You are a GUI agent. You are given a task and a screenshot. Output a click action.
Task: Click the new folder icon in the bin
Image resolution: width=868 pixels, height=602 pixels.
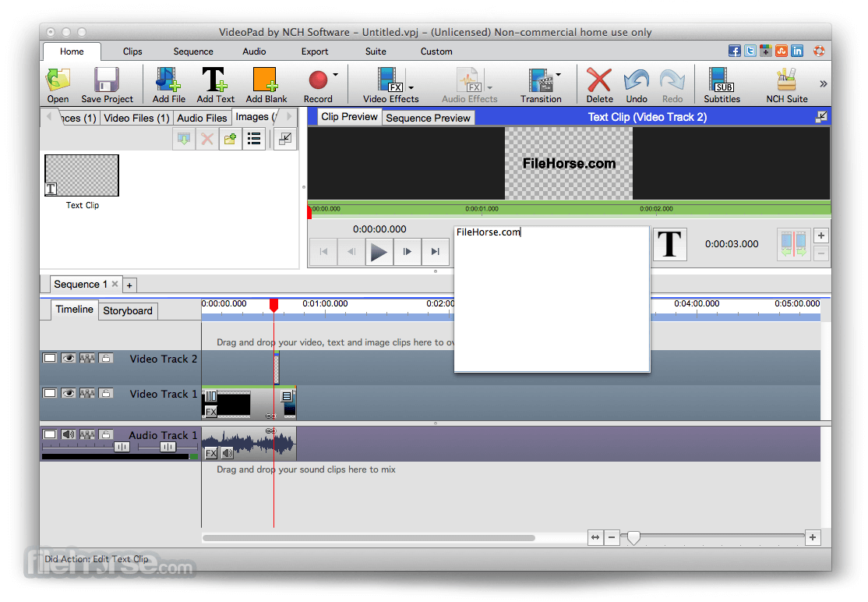pyautogui.click(x=231, y=139)
